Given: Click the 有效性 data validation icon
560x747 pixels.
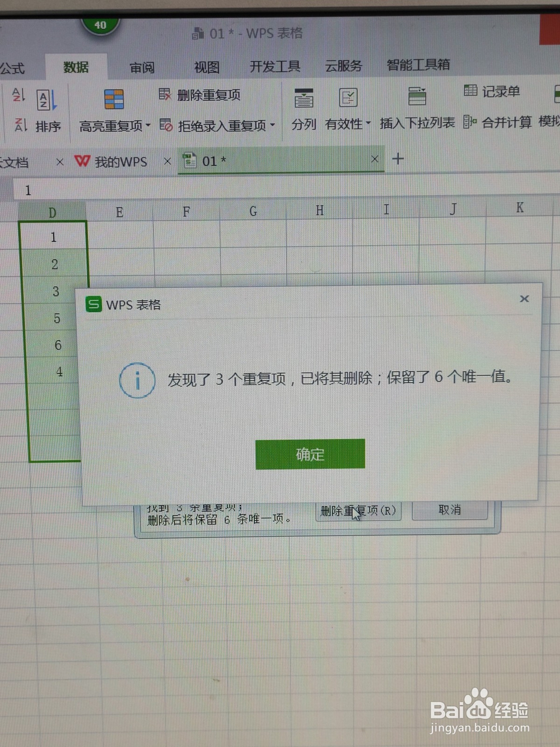Looking at the screenshot, I should tap(348, 98).
